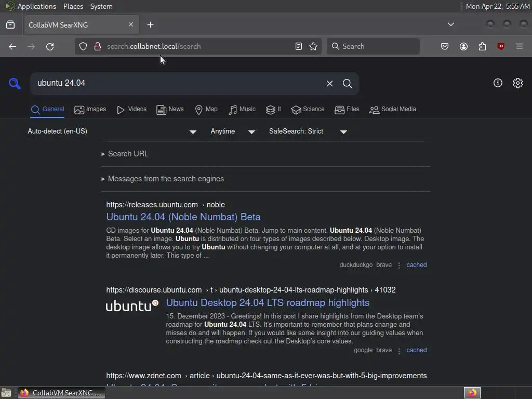Viewport: 532px width, 399px height.
Task: Switch to the Videos category
Action: (x=131, y=109)
